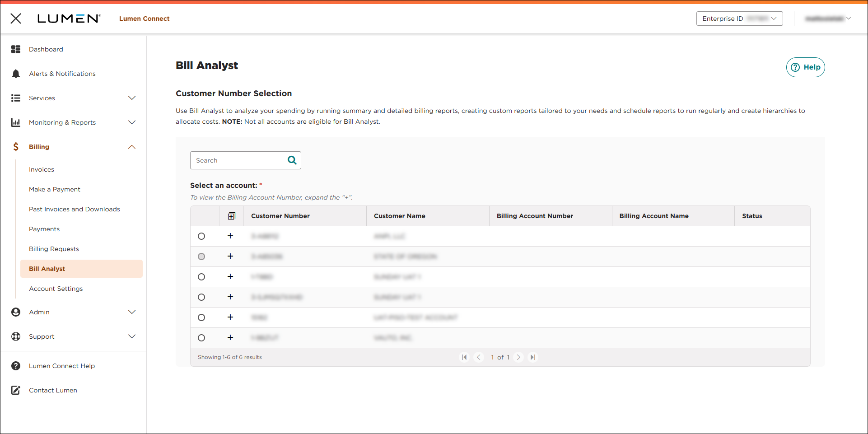Click the Dashboard grid icon
Screen dimensions: 868x434
click(16, 49)
